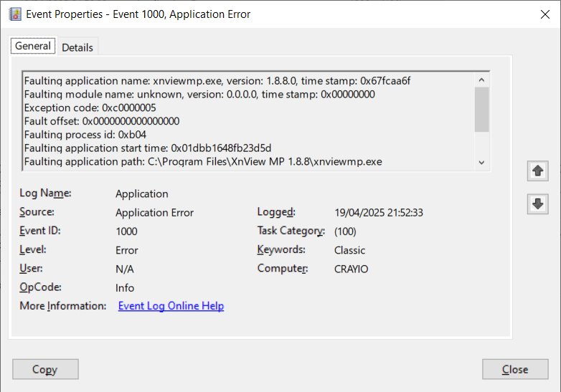This screenshot has width=561, height=392.
Task: Click the More Information label
Action: point(63,306)
